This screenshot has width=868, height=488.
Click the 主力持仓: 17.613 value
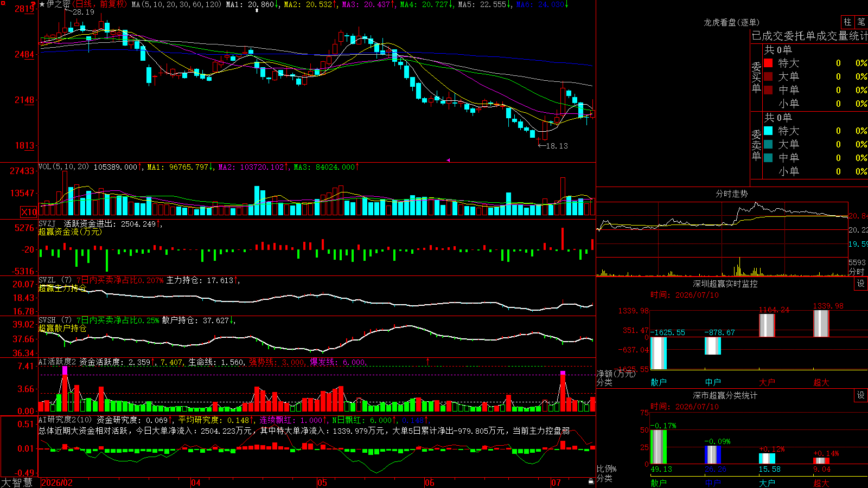click(x=202, y=280)
